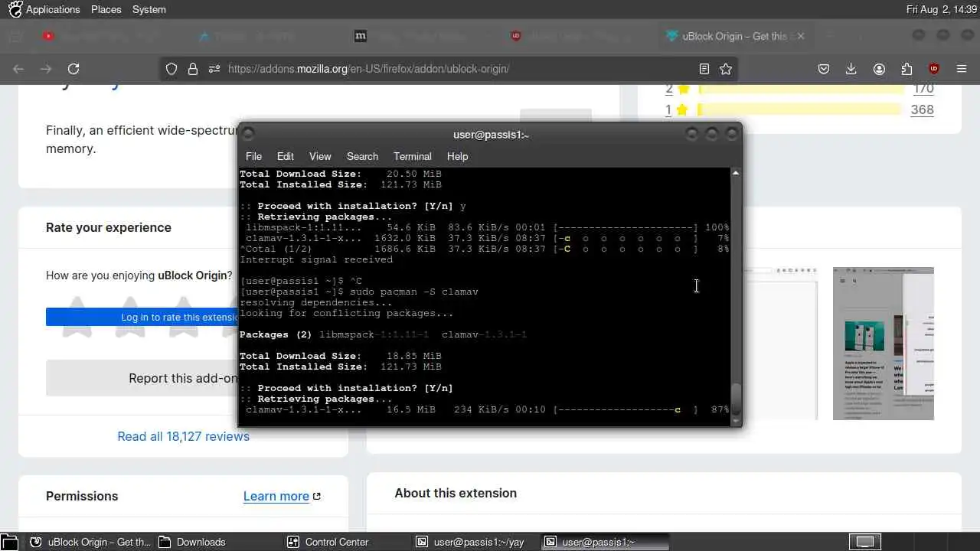Click the one-star rating bar
Image resolution: width=980 pixels, height=551 pixels.
click(801, 109)
